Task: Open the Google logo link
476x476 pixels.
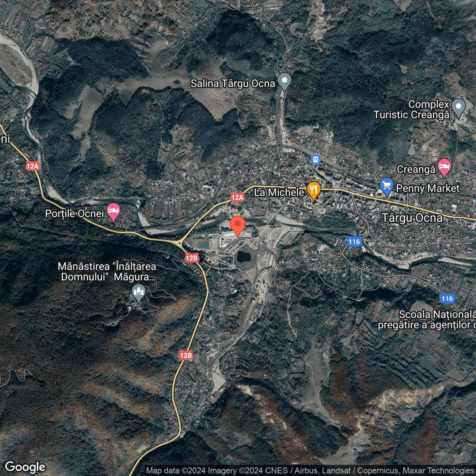Action: pos(25,467)
